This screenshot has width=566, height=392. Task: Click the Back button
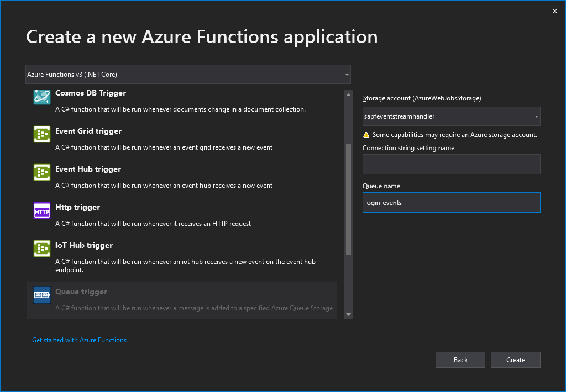[x=460, y=360]
